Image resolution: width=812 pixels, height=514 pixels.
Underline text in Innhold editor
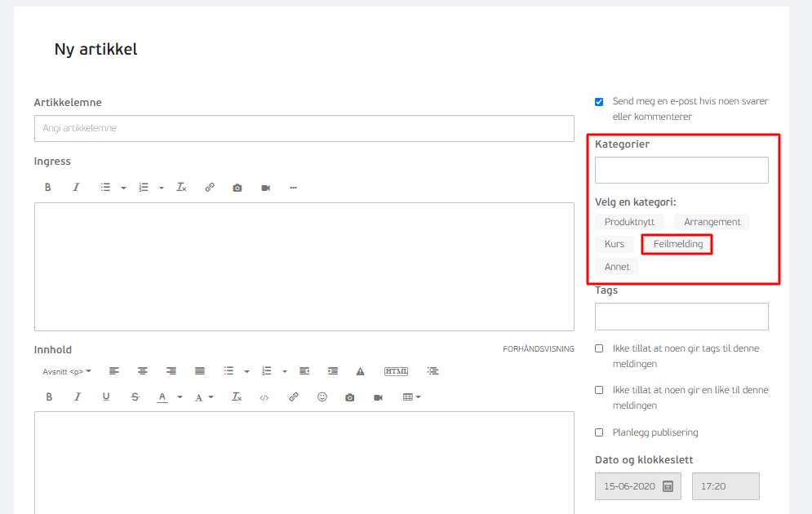(x=105, y=397)
